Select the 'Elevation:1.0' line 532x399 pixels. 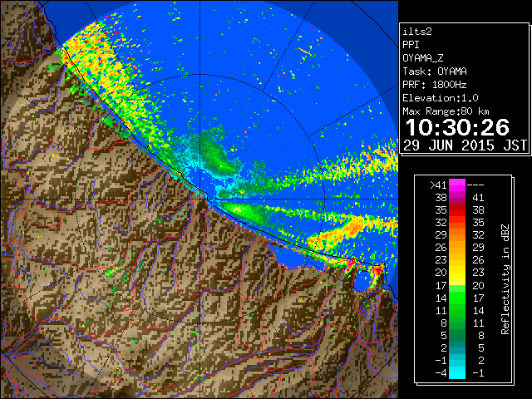[441, 98]
